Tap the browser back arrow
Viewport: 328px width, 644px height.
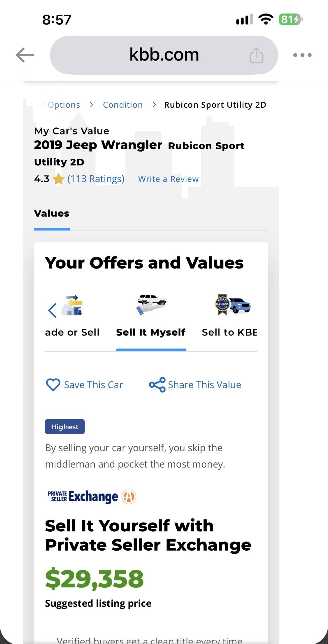click(x=25, y=55)
